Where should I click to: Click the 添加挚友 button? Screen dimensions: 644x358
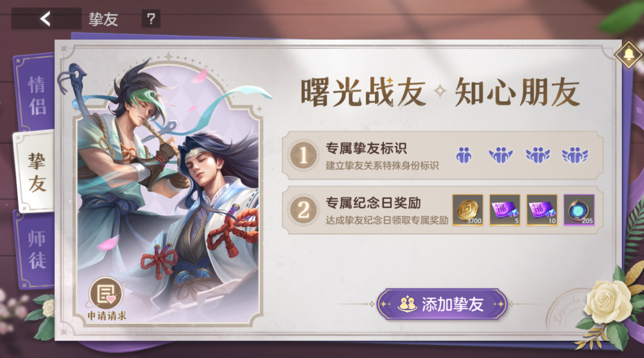(442, 304)
